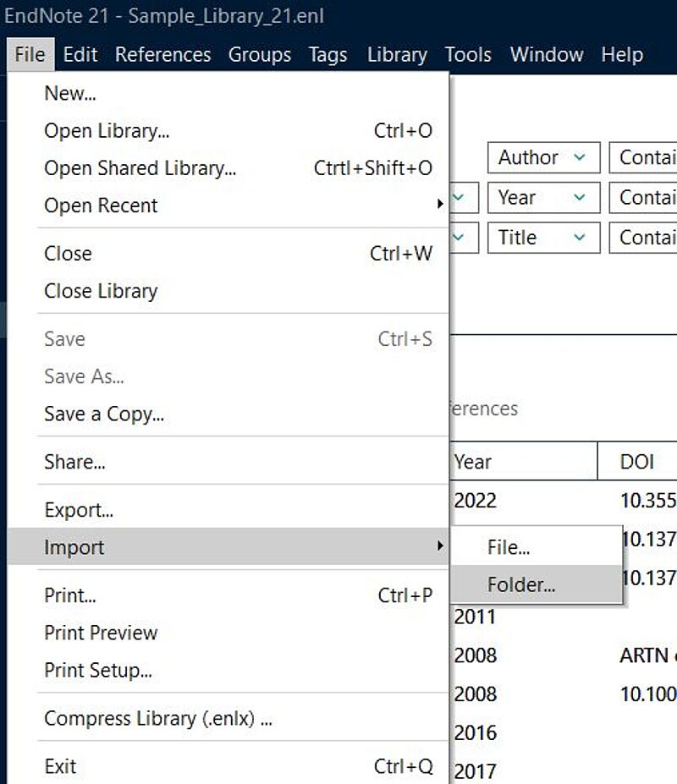The image size is (677, 784).
Task: Select the reference row with year 2022
Action: [564, 501]
